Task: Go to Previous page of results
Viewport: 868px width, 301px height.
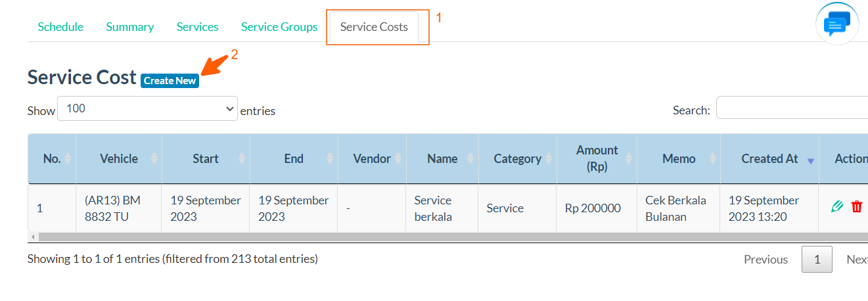Action: tap(765, 260)
